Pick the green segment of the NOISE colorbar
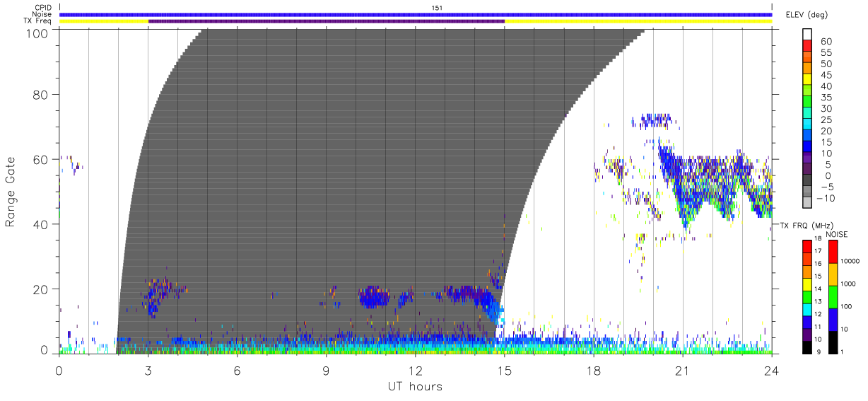This screenshot has height=401, width=868. pos(833,296)
